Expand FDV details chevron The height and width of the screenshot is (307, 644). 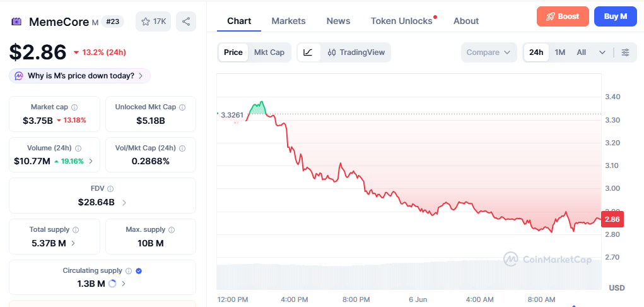(x=124, y=203)
